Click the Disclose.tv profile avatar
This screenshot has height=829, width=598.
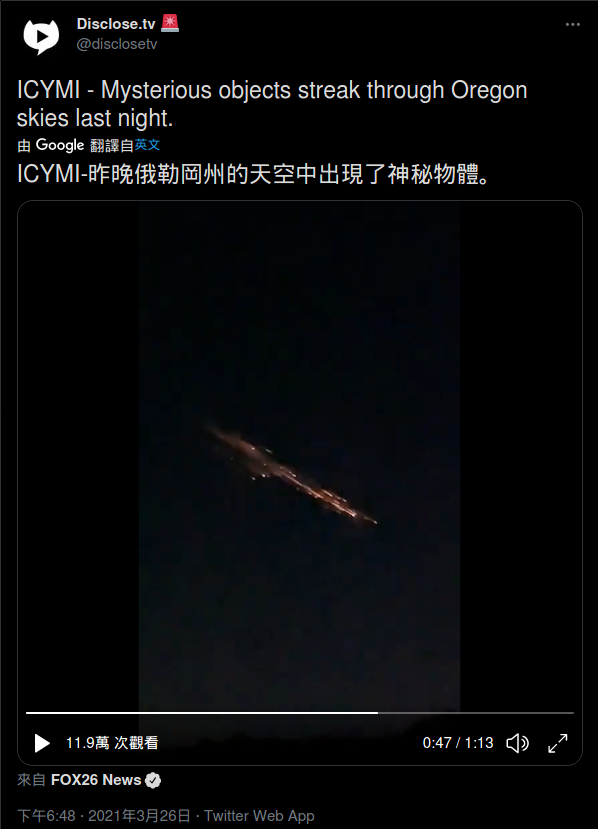coord(41,36)
